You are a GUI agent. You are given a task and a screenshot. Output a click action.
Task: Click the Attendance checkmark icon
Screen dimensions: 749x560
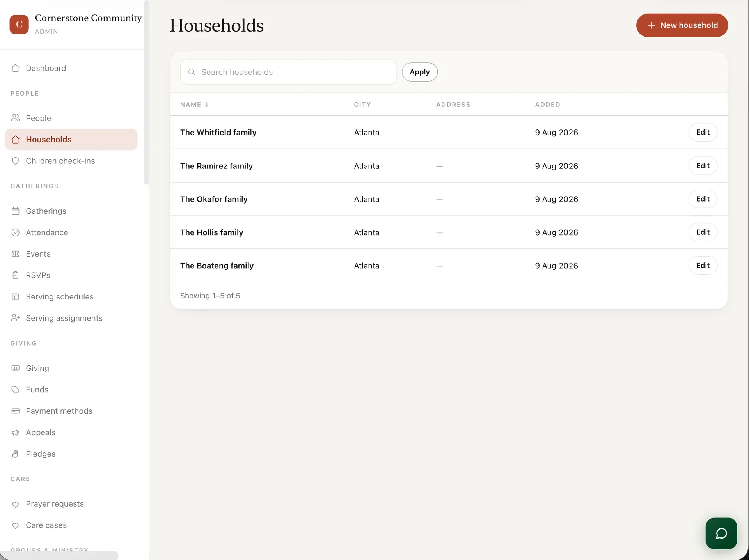pyautogui.click(x=16, y=232)
